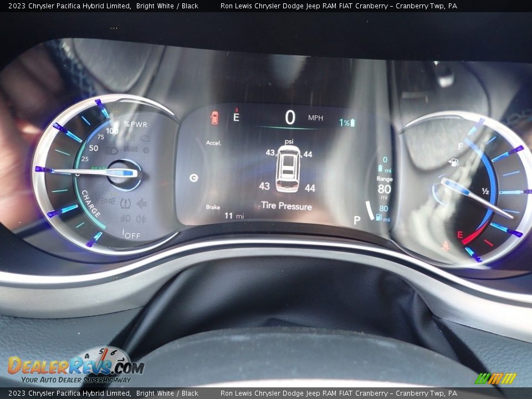Screen dimensions: 532x399
Task: Tap the headlight icon in power gauge
Action: 111,151
